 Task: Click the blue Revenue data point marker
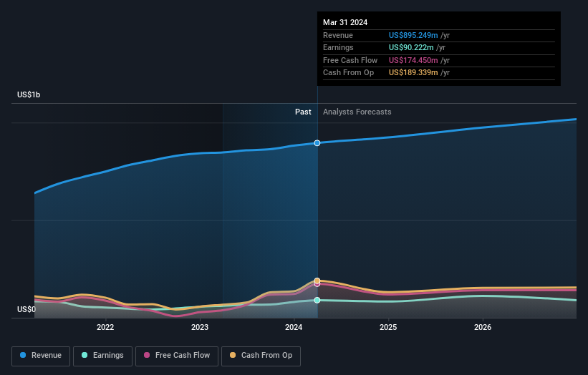click(317, 143)
